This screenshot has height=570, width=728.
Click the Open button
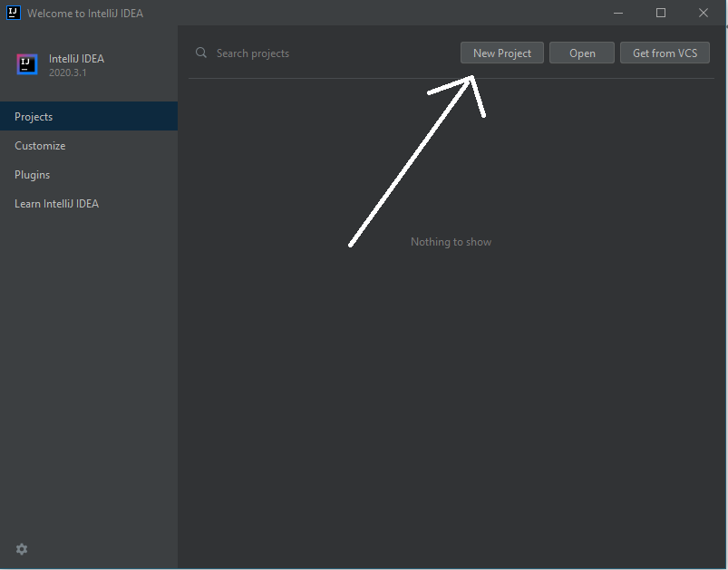581,52
